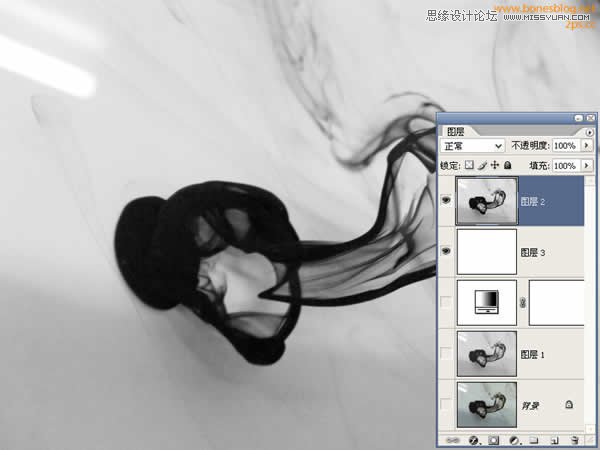This screenshot has height=450, width=600.
Task: Click the 不透明度 100% field
Action: [x=567, y=145]
